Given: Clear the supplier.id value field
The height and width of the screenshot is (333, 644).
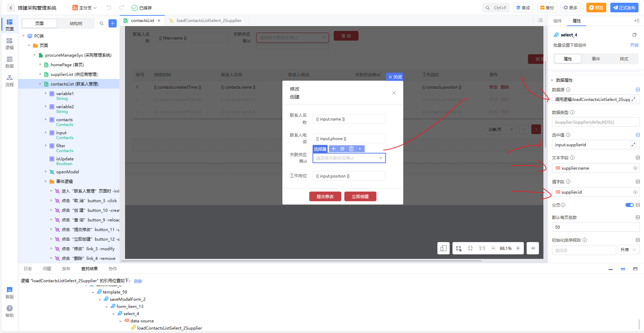Looking at the screenshot, I should click(635, 192).
